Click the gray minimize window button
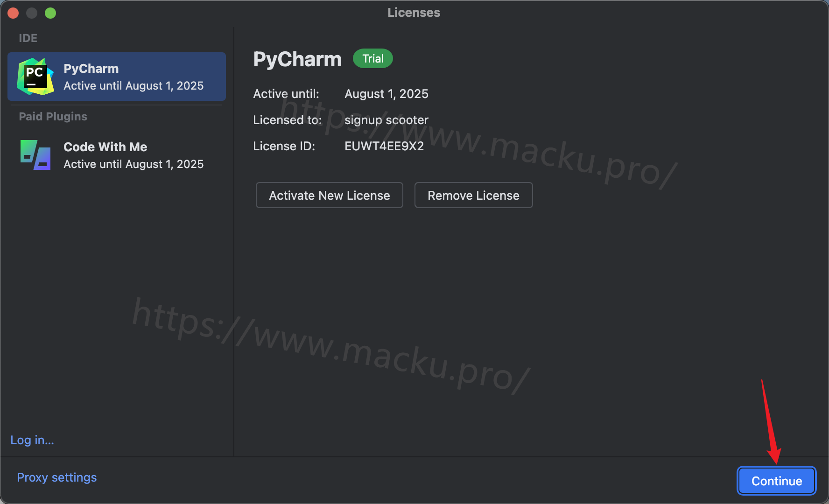The height and width of the screenshot is (504, 829). [x=32, y=13]
